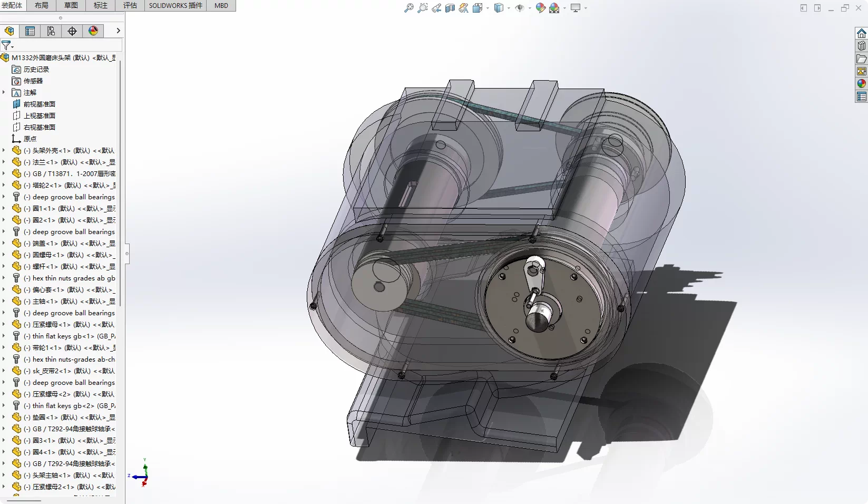Click the Display Style icon
Screen dimensions: 868x504
(499, 8)
